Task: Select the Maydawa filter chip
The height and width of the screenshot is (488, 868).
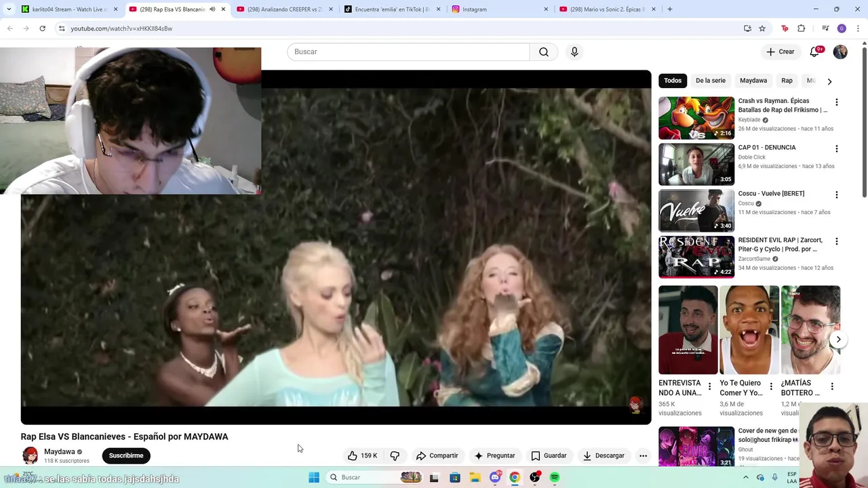Action: (753, 81)
